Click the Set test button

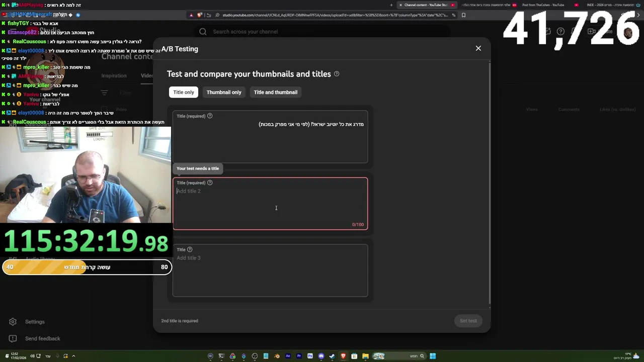tap(468, 321)
